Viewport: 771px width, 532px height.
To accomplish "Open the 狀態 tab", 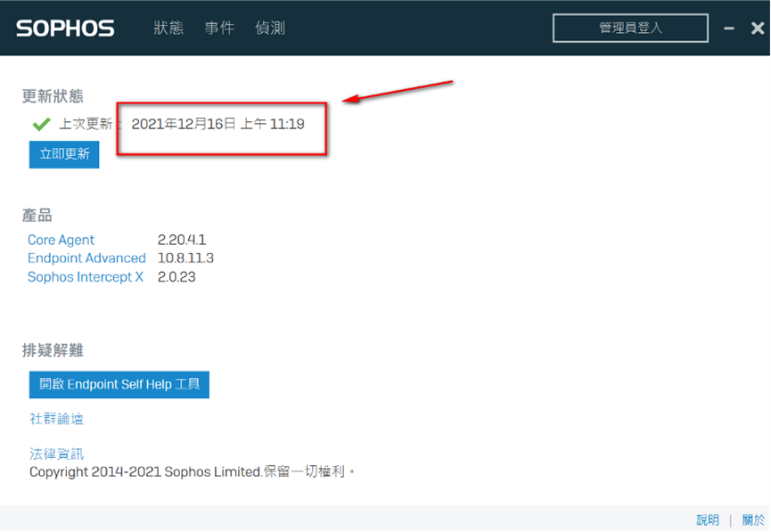I will 168,28.
